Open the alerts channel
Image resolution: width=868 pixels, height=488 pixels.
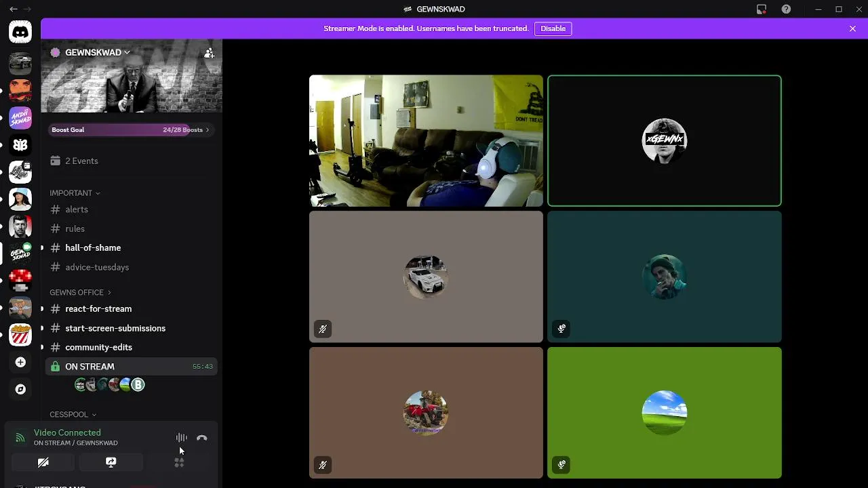[131, 209]
